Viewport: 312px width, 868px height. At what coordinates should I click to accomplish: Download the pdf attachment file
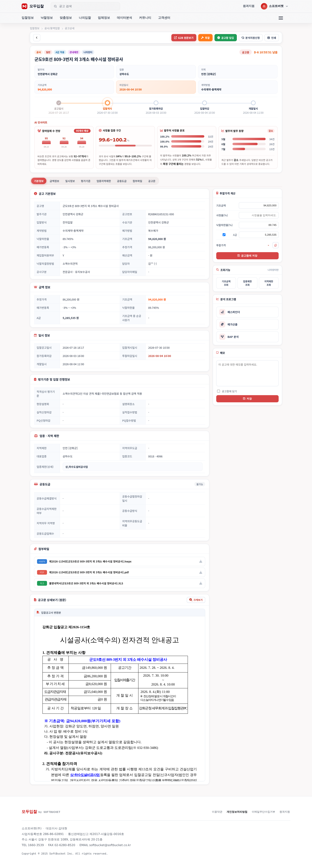201,572
